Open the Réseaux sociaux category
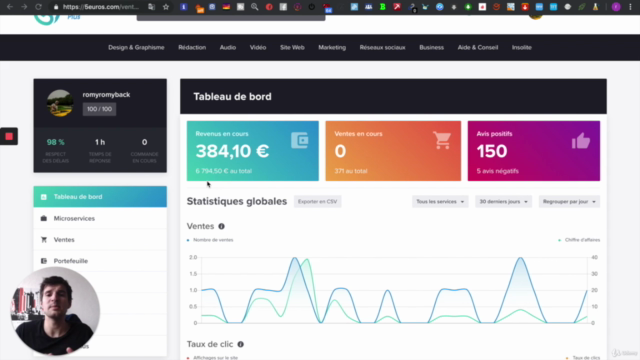640x360 pixels. click(x=382, y=47)
